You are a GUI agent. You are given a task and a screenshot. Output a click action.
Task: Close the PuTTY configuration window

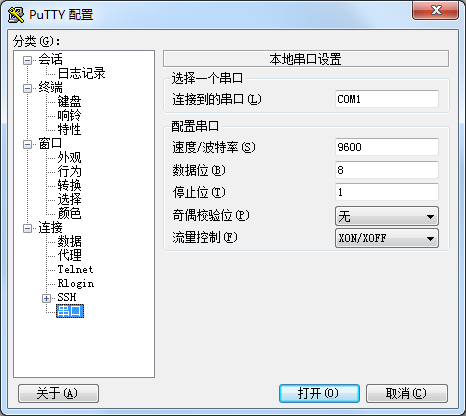tap(435, 11)
